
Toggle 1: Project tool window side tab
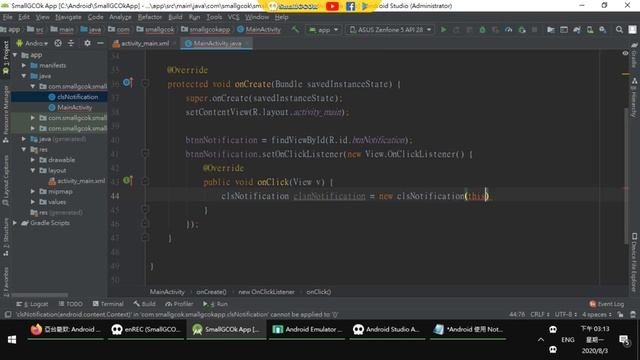click(5, 57)
